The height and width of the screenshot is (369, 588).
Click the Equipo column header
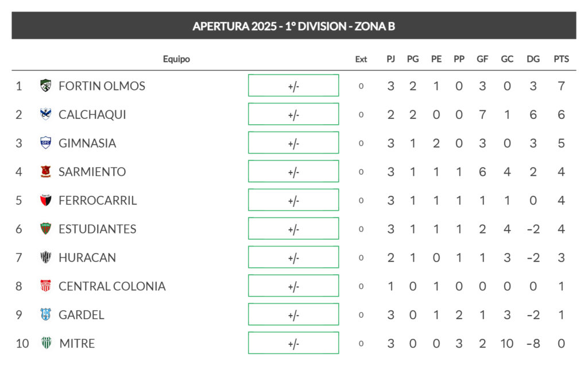(176, 59)
